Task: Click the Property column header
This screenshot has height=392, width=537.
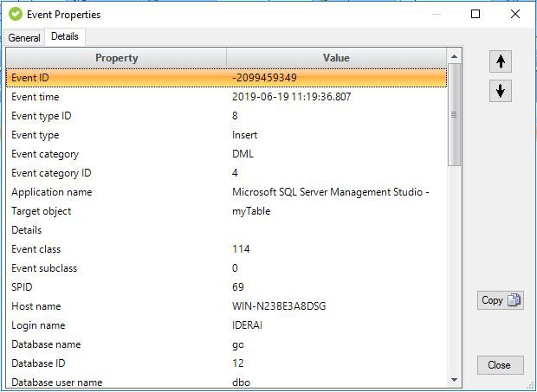Action: [x=116, y=58]
